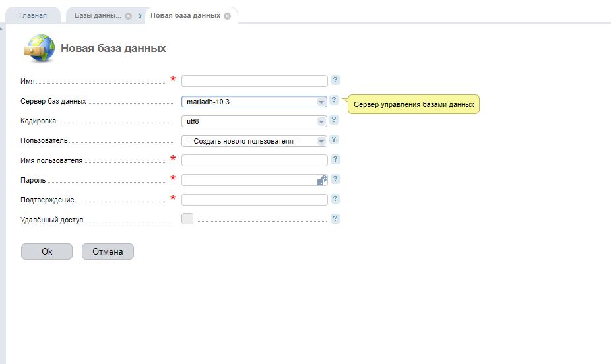Click help icon beside Кодировка dropdown

335,120
